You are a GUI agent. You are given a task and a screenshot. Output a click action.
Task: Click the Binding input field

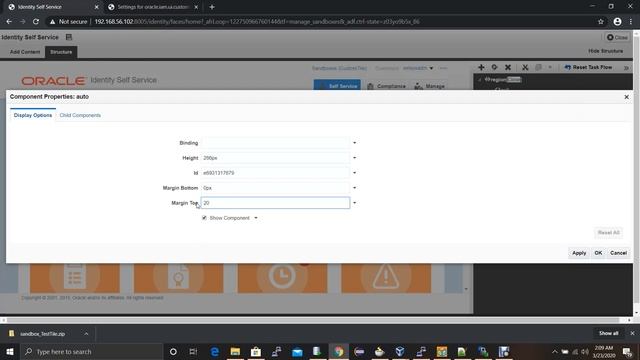275,143
